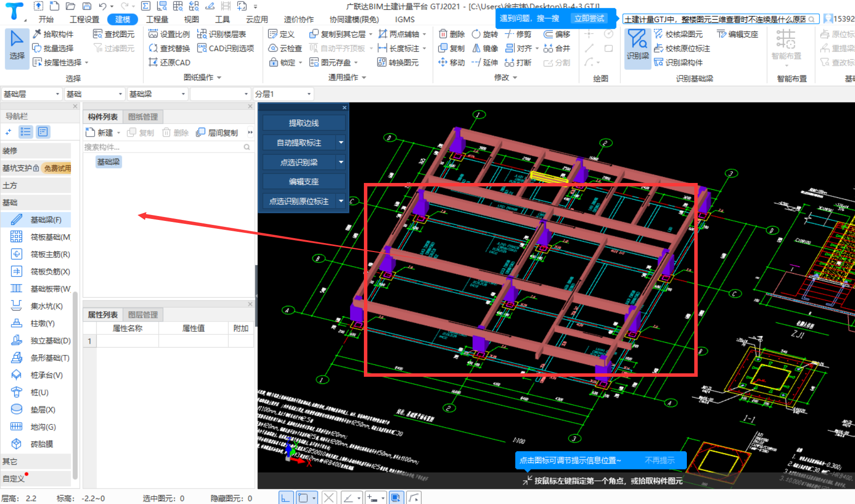Open 云检查 cloud check
The height and width of the screenshot is (504, 855).
(x=285, y=48)
